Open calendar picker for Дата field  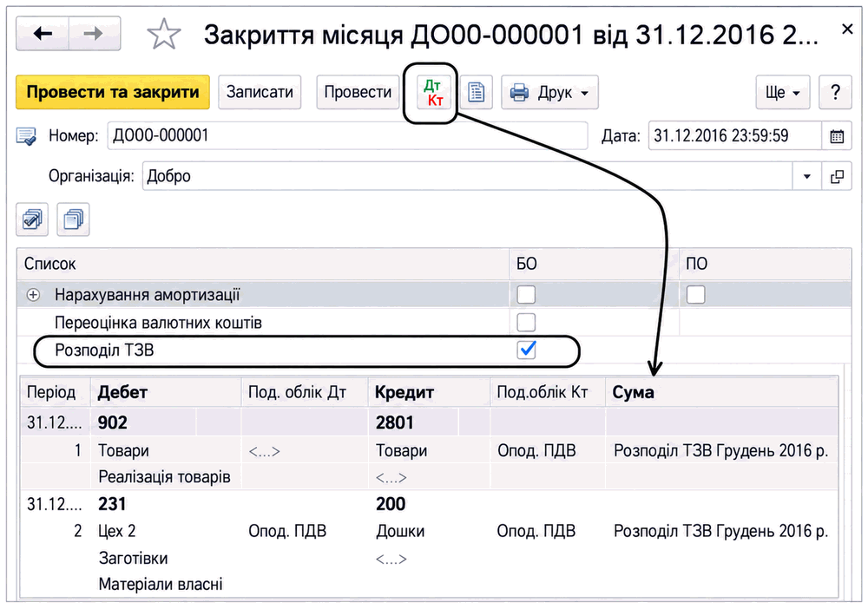837,136
